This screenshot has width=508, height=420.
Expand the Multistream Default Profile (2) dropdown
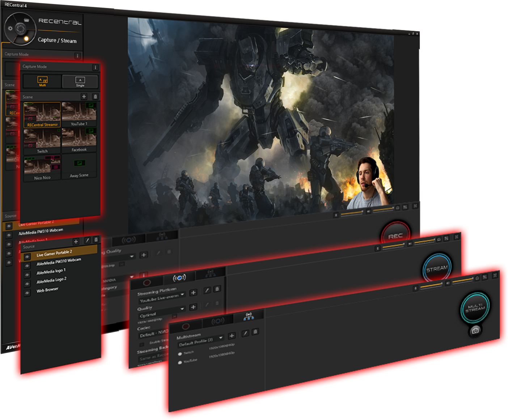(200, 341)
